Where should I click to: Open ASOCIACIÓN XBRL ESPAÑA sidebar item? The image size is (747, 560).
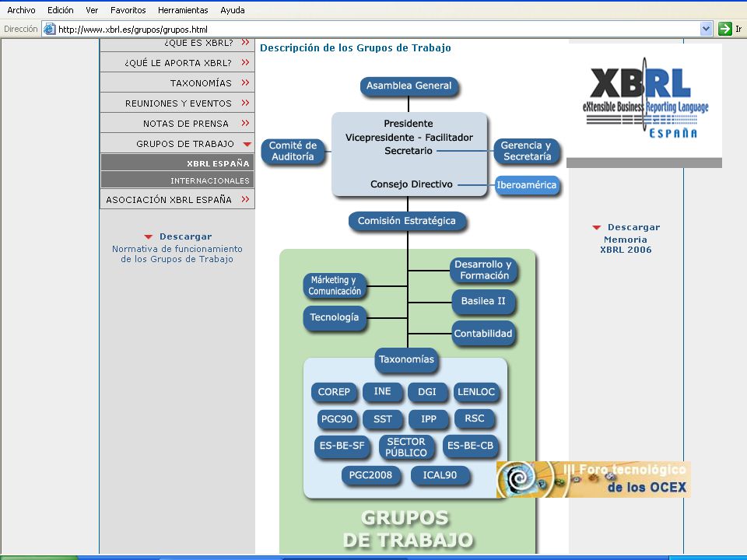pos(177,200)
